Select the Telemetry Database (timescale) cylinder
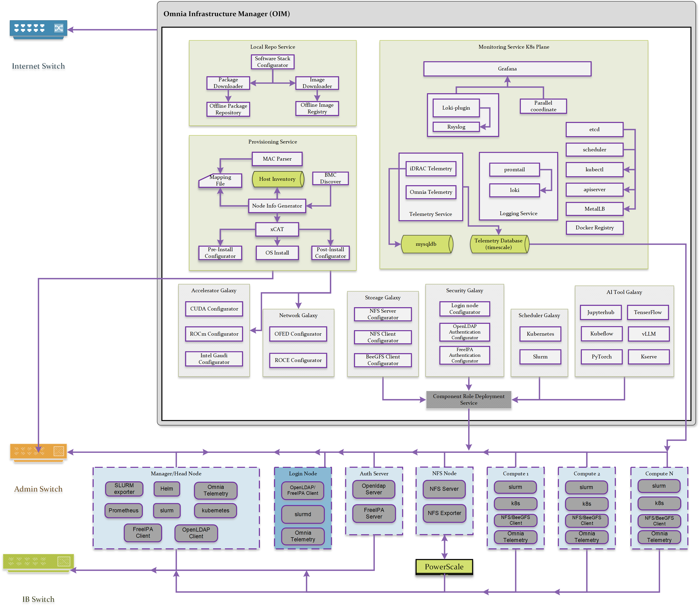Screen dimensions: 700x612 coord(499,244)
